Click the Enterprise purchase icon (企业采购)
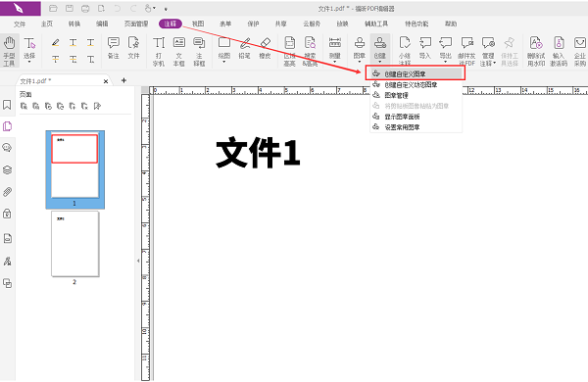 point(580,51)
